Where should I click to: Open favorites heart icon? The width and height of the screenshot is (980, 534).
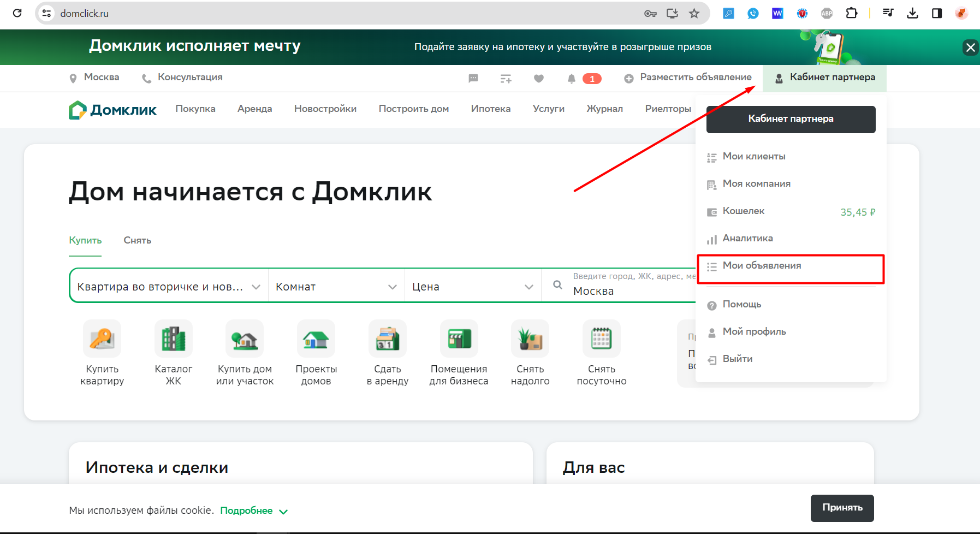pyautogui.click(x=539, y=79)
